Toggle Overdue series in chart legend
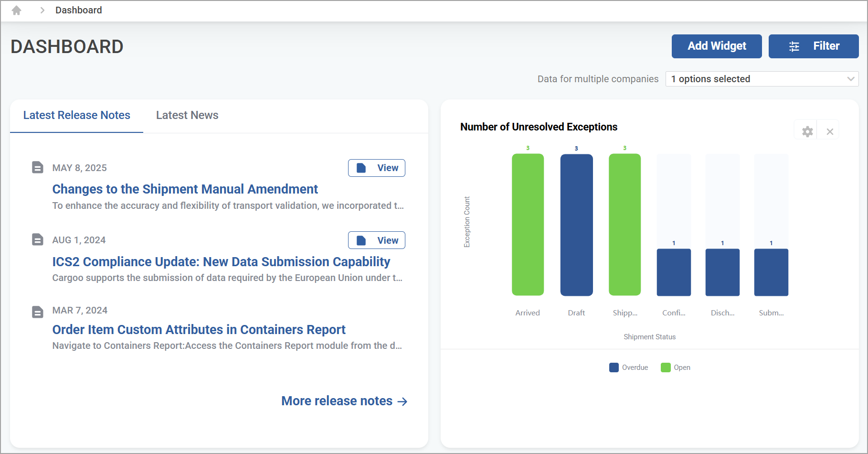Viewport: 868px width, 454px height. 628,368
